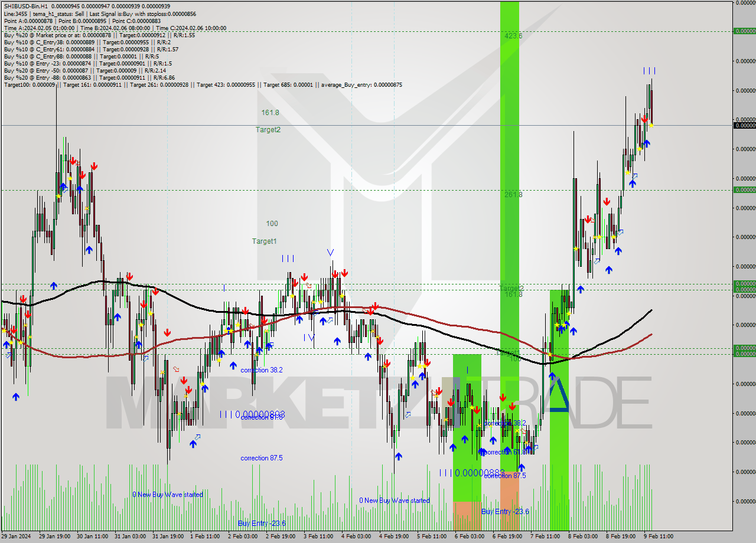Click the '30 Jan 11:00' time axis label
756x543 pixels.
point(93,537)
